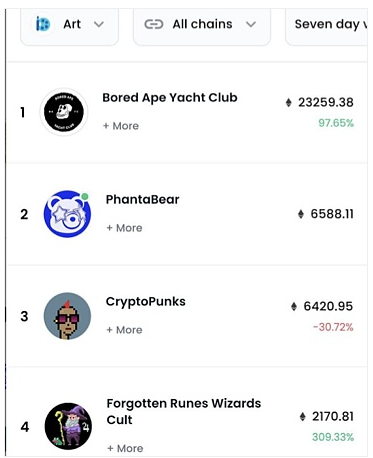The image size is (373, 458).
Task: Open Forgotten Runes Wizards Cult collection
Action: tap(184, 411)
